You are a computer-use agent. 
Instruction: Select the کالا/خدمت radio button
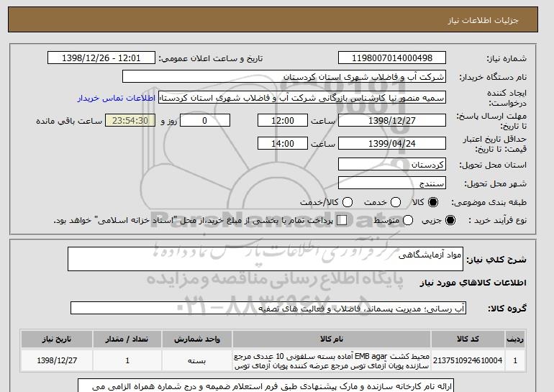348,202
